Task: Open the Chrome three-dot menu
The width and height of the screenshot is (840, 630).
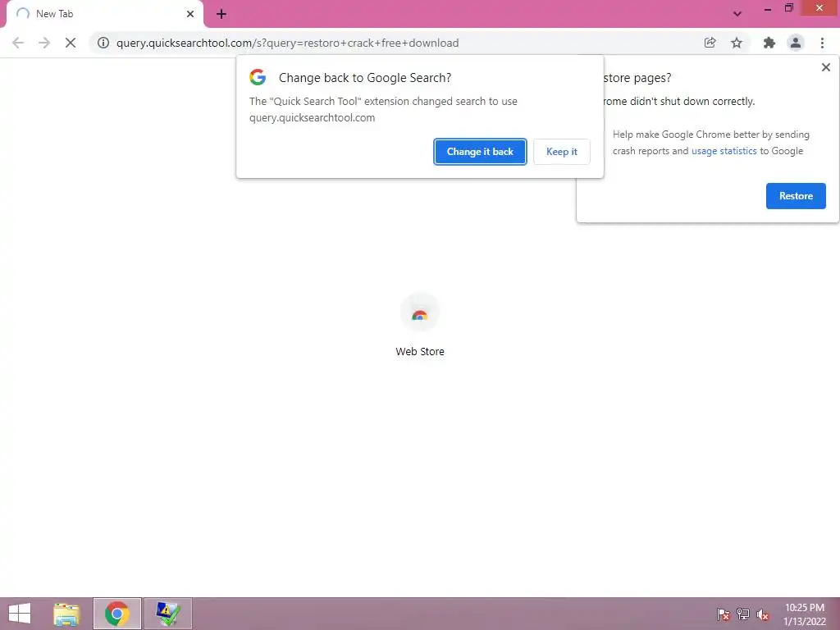Action: click(x=822, y=43)
